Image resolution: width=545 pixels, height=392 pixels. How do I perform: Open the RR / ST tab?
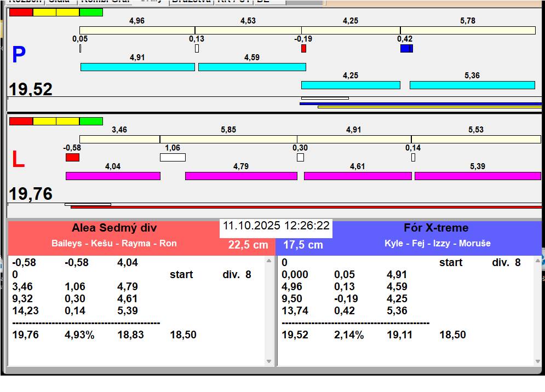[x=234, y=2]
